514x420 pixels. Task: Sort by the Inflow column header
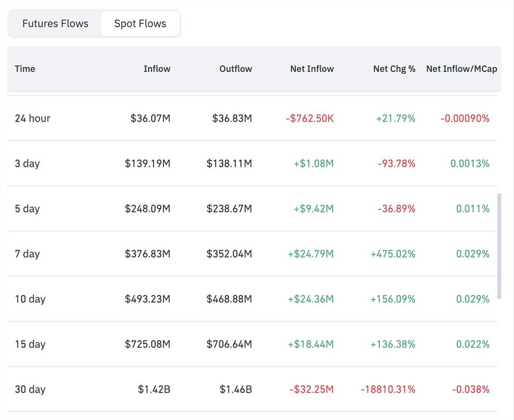click(157, 69)
